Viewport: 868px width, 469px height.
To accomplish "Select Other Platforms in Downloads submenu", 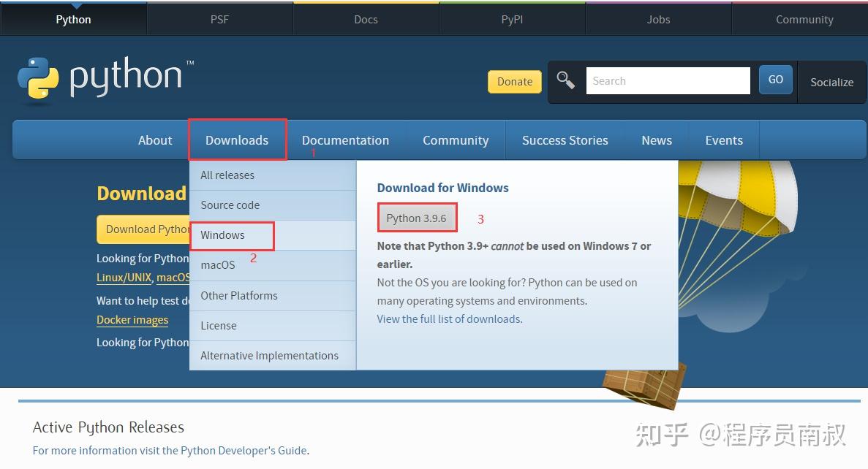I will 272,295.
